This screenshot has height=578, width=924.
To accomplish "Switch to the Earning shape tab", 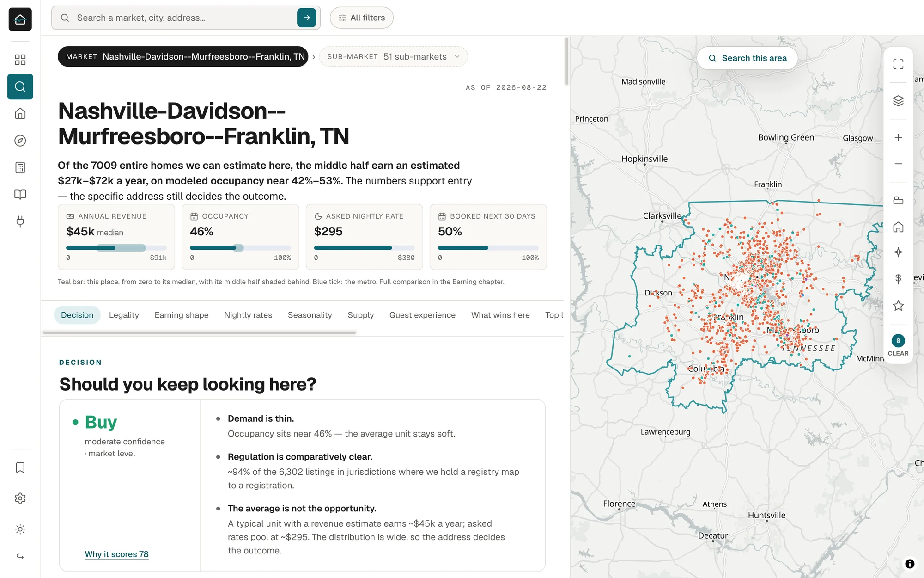I will [x=182, y=315].
